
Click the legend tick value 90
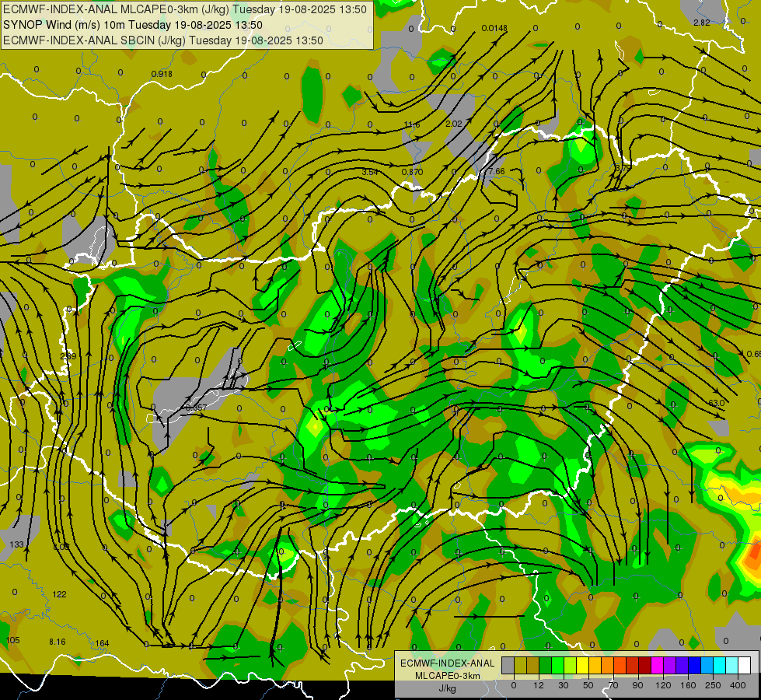click(637, 685)
